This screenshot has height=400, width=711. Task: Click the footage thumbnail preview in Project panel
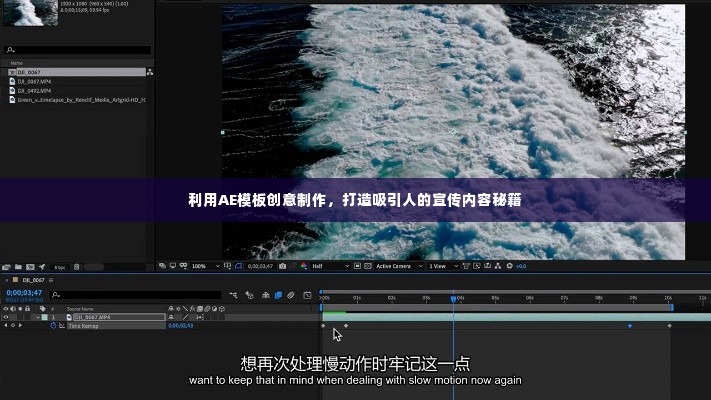tap(30, 13)
